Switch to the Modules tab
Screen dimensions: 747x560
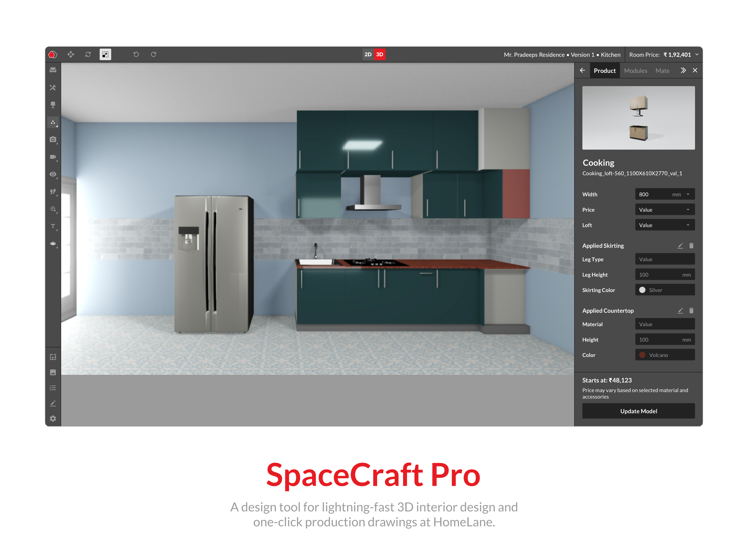636,70
